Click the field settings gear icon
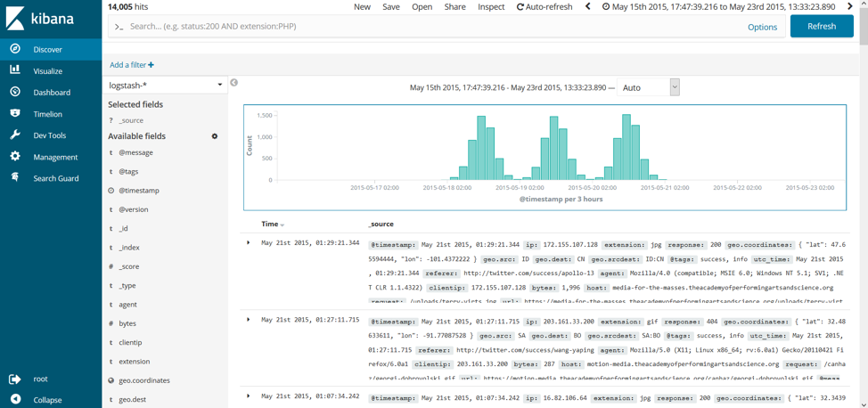 [x=215, y=136]
